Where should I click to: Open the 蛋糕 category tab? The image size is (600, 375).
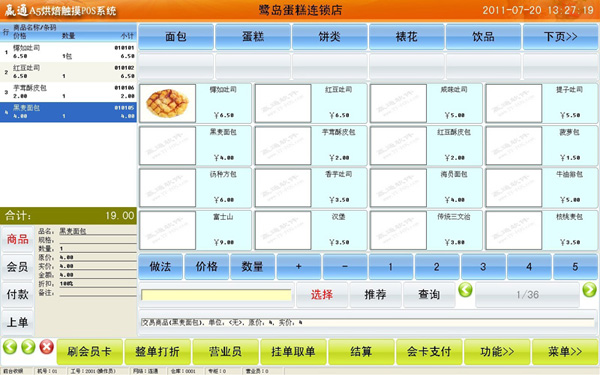tap(253, 37)
